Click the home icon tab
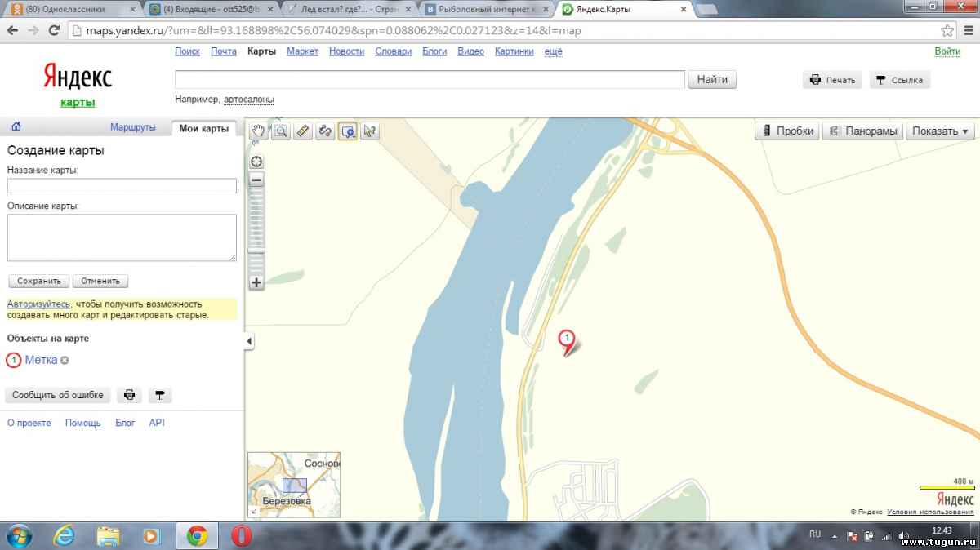The height and width of the screenshot is (550, 980). pyautogui.click(x=16, y=126)
